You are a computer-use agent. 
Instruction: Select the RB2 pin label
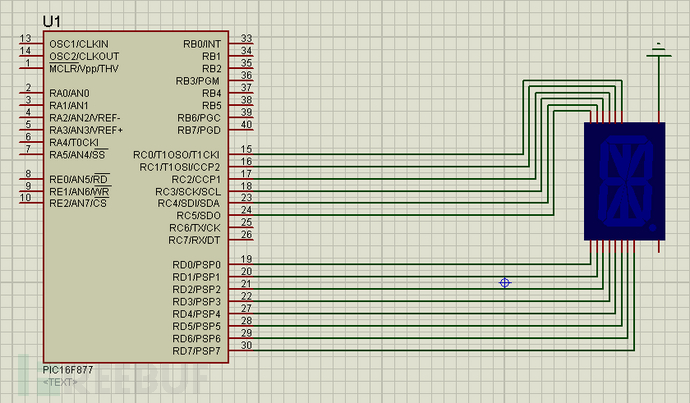tap(211, 69)
